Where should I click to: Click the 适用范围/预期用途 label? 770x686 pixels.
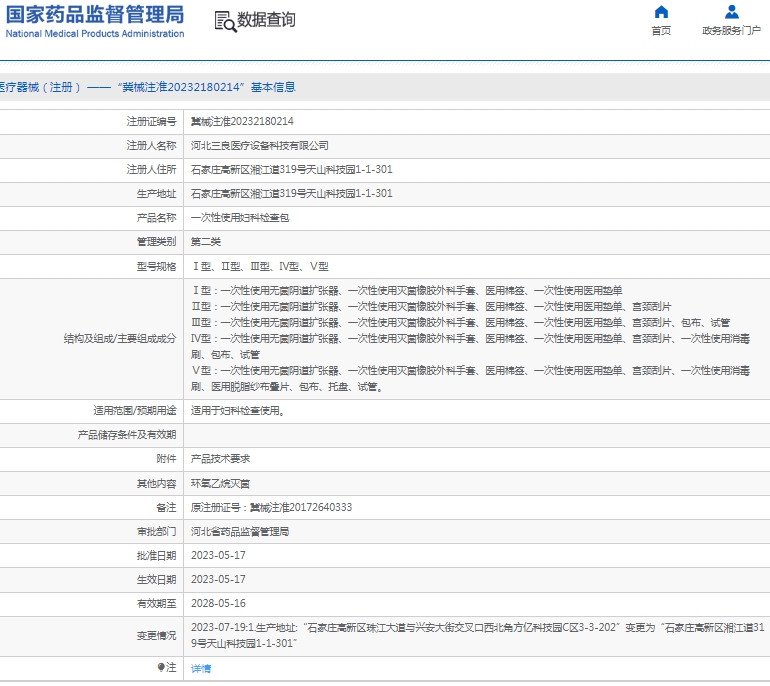[135, 411]
